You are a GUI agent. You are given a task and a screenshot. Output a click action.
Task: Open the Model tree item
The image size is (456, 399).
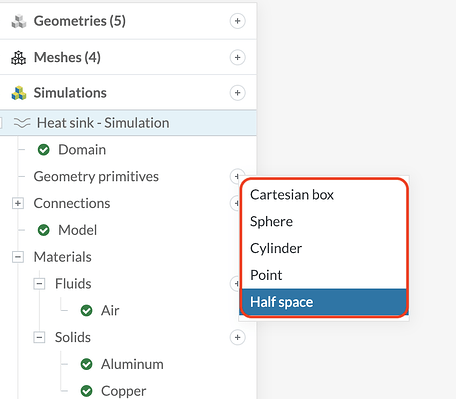(77, 230)
